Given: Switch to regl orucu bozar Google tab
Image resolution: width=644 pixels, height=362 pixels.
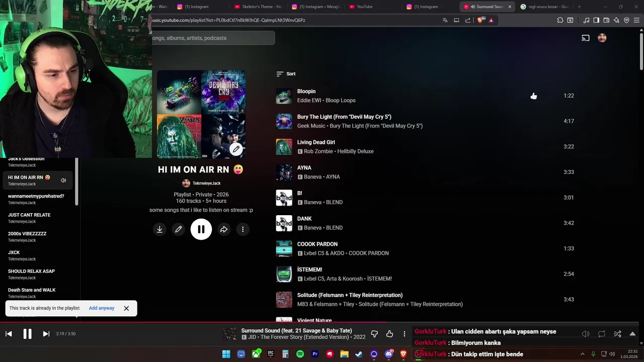Looking at the screenshot, I should (545, 7).
